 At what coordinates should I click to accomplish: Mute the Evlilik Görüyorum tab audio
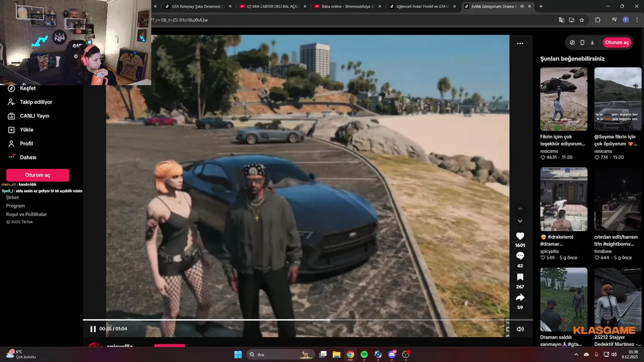(522, 7)
